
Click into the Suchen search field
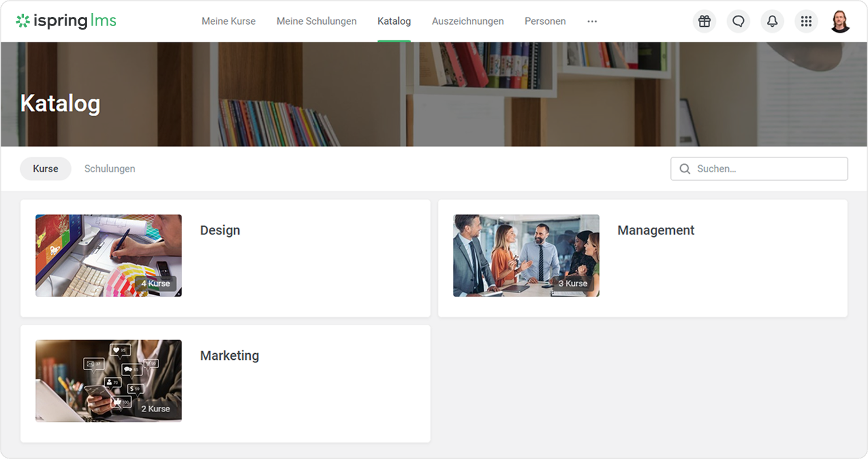[767, 168]
